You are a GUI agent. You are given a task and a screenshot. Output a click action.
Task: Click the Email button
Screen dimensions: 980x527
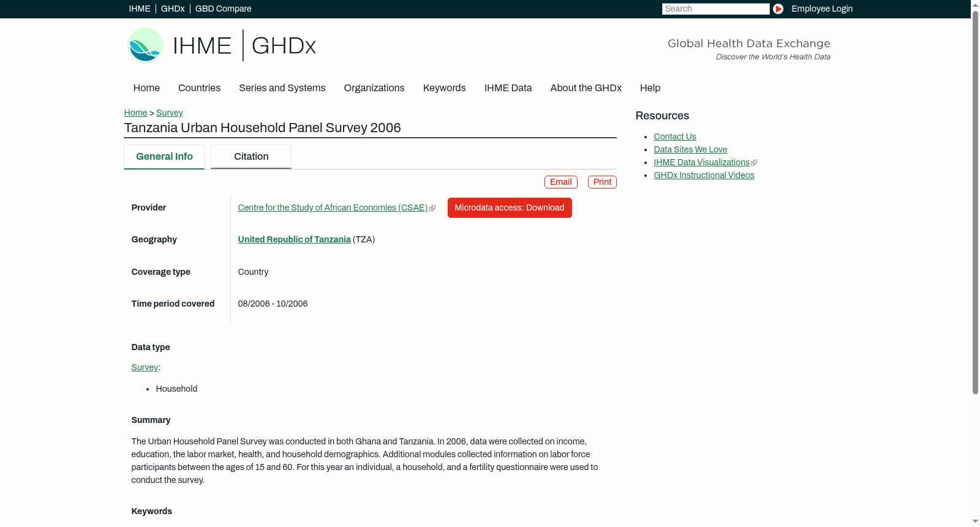point(561,182)
